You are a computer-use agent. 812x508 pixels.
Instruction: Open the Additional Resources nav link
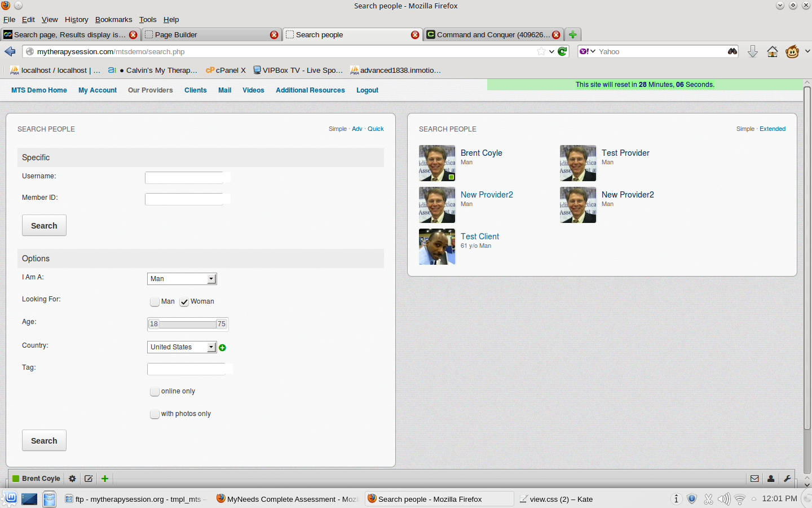[x=310, y=90]
